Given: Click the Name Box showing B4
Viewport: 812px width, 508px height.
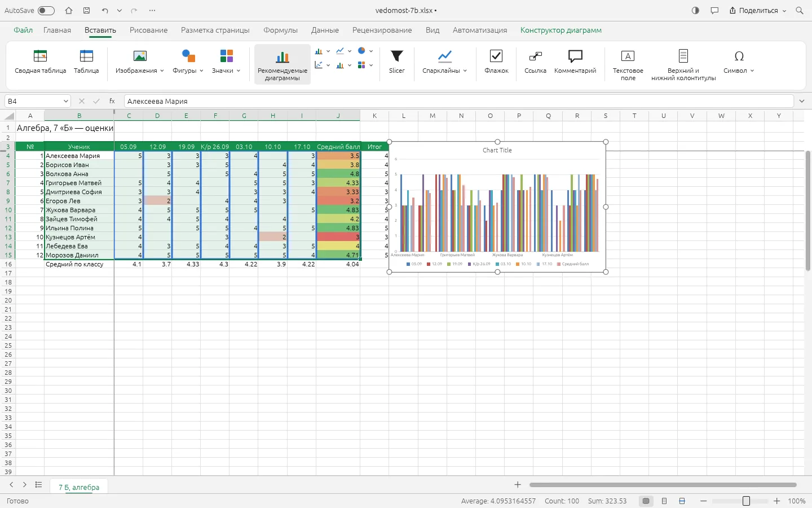Looking at the screenshot, I should tap(37, 101).
